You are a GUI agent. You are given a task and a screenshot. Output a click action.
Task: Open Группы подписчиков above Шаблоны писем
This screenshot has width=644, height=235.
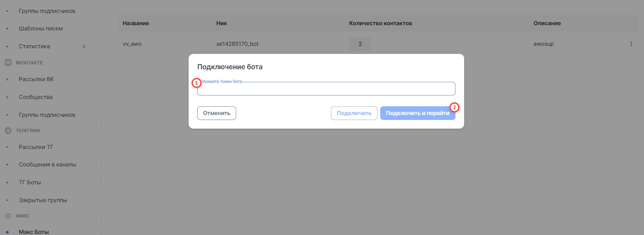47,11
